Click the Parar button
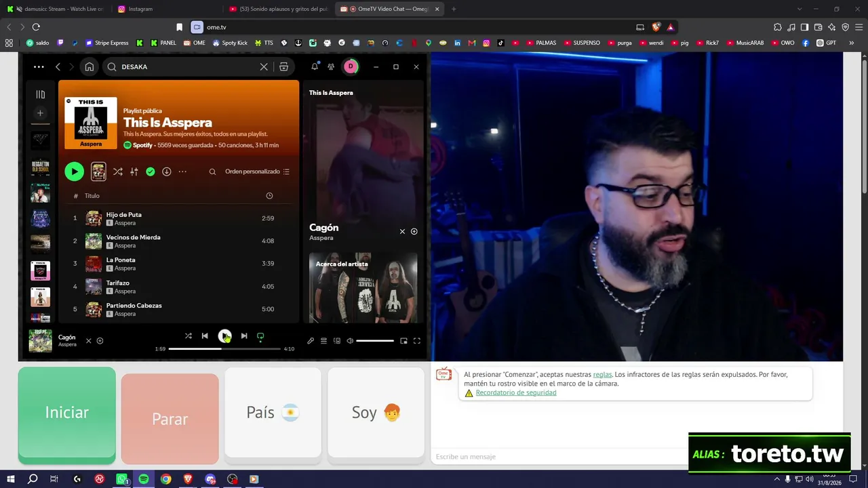 pos(170,418)
